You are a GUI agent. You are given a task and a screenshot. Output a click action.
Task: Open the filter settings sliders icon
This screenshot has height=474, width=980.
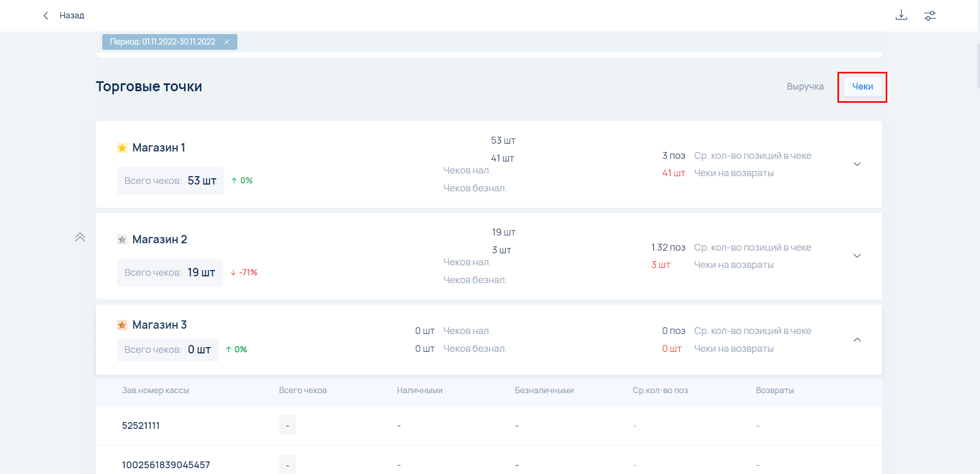click(x=930, y=16)
